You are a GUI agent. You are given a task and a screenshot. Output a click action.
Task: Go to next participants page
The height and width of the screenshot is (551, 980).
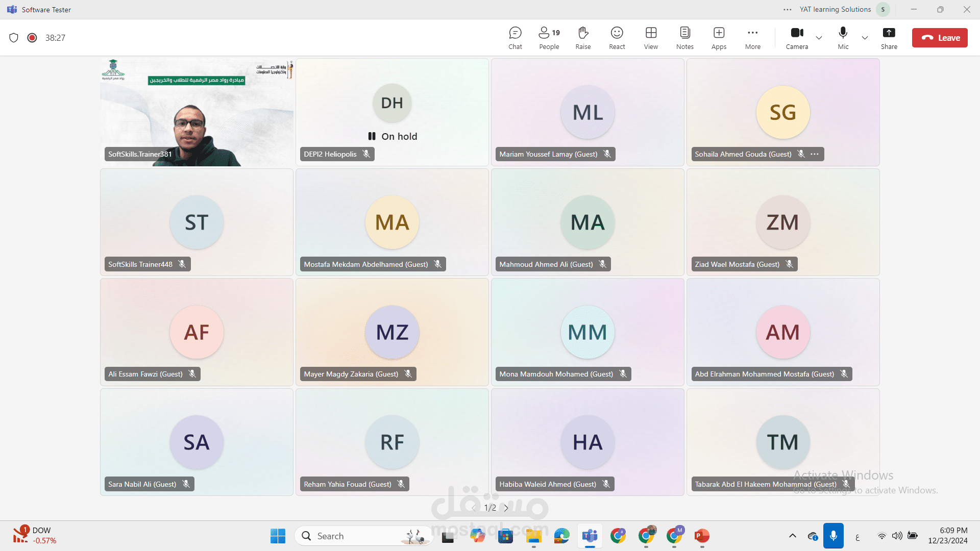point(506,508)
